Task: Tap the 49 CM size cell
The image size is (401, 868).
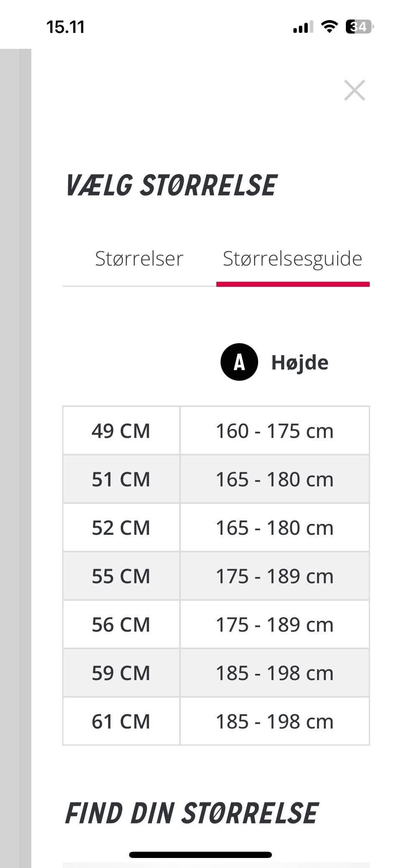Action: point(121,431)
